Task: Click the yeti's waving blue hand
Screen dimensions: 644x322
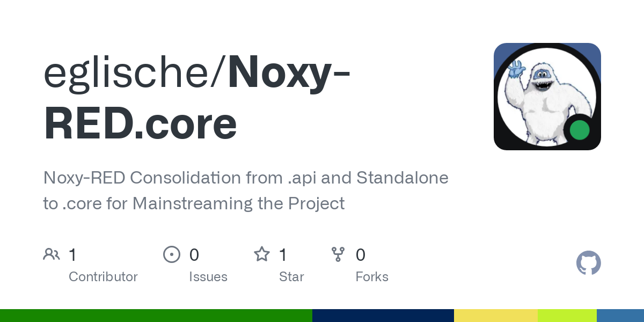Action: [x=517, y=69]
